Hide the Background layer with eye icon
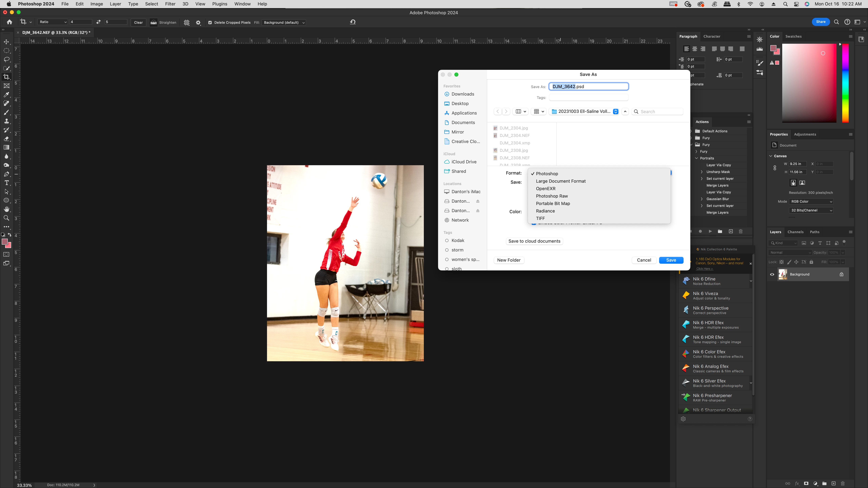The width and height of the screenshot is (868, 488). [772, 274]
